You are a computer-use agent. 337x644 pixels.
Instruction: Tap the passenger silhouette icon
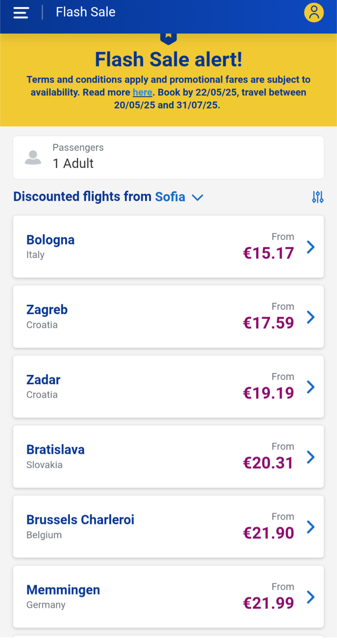(33, 157)
